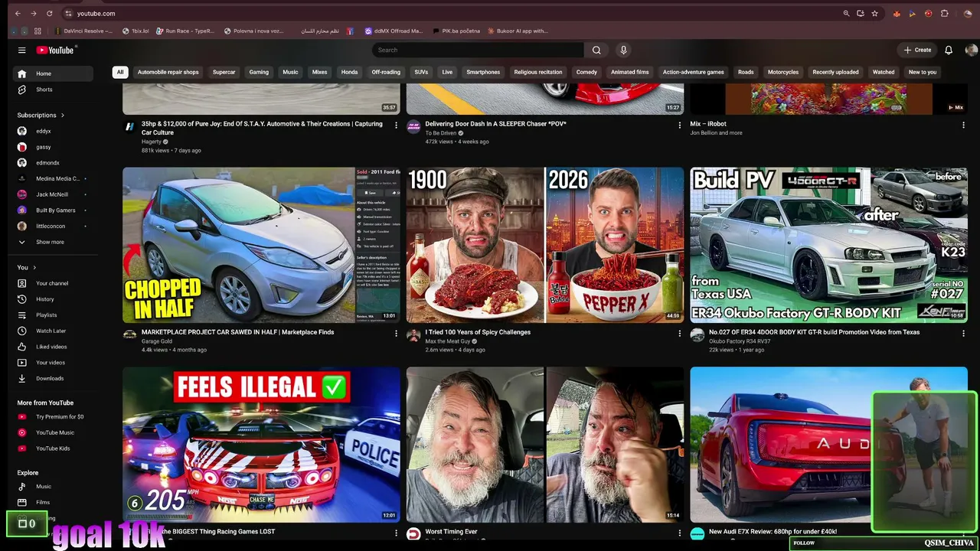980x551 pixels.
Task: Click the Create button
Action: (917, 51)
